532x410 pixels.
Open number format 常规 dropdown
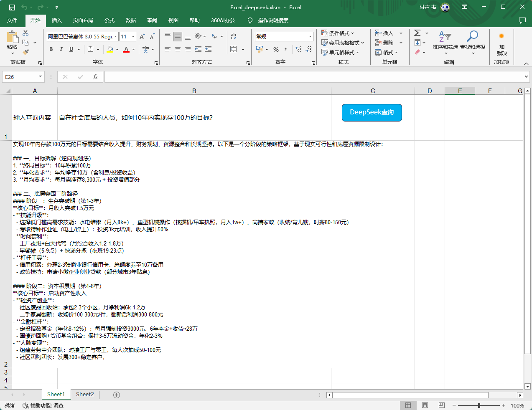click(310, 37)
